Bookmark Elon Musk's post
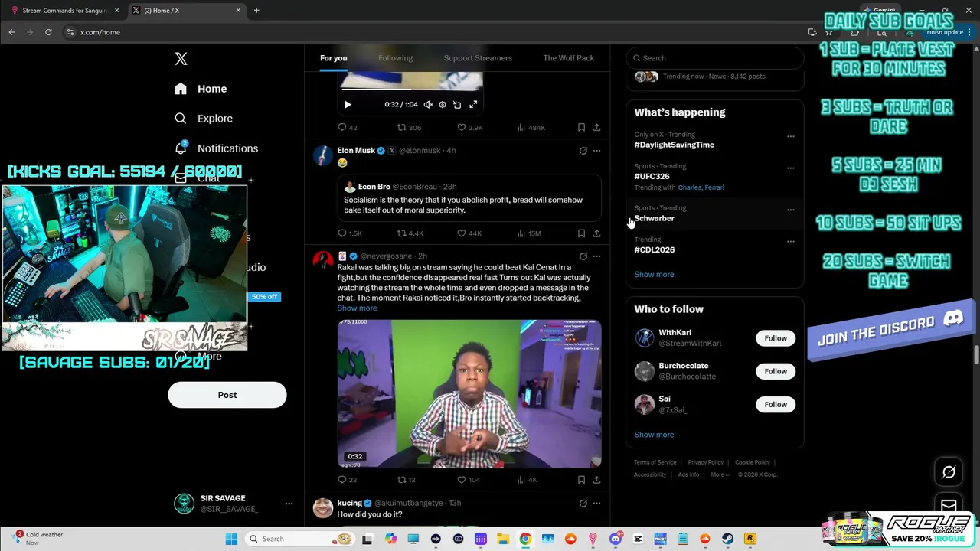This screenshot has height=551, width=980. (581, 233)
